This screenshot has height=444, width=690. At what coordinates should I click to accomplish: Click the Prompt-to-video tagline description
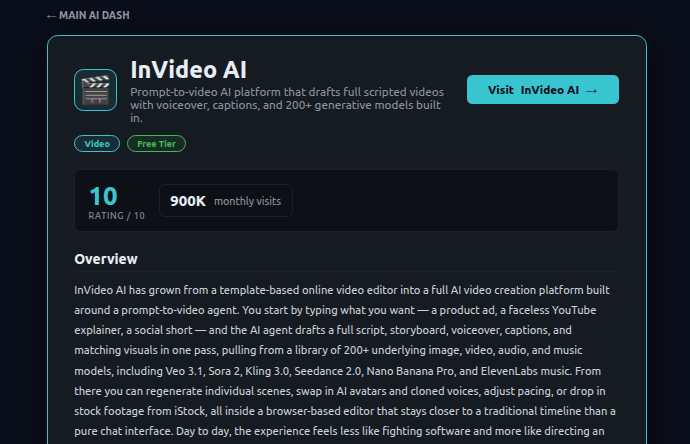tap(287, 105)
